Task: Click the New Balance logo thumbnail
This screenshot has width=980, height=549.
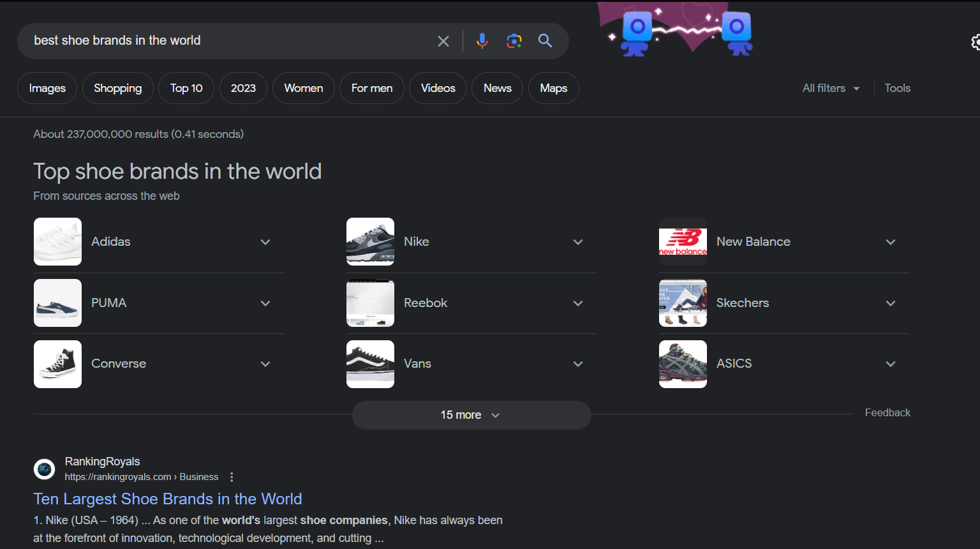Action: (683, 241)
